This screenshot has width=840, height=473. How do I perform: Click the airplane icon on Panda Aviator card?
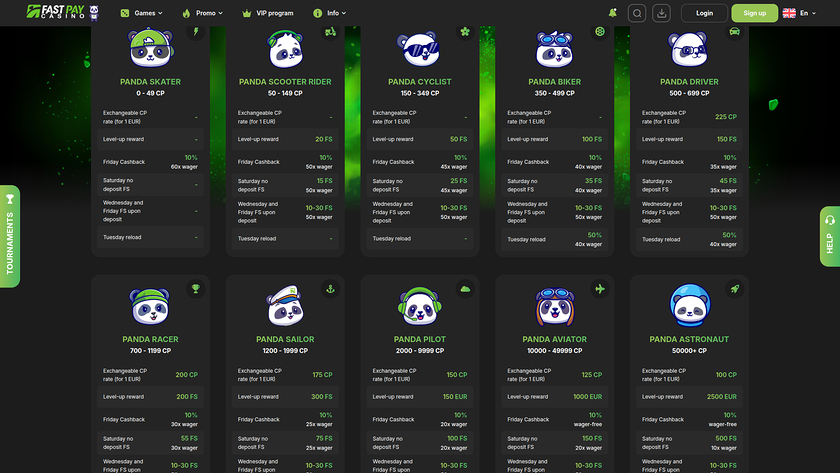pyautogui.click(x=600, y=289)
